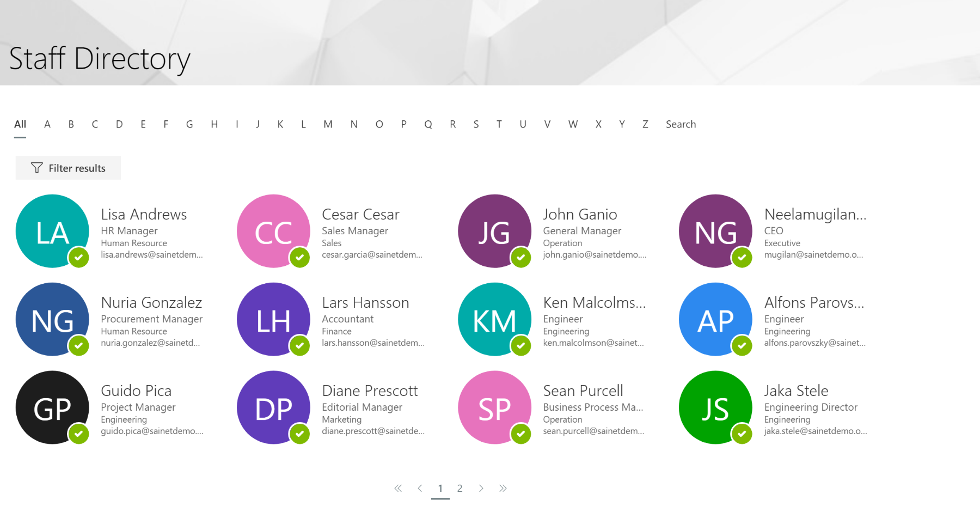Go to the next page chevron
This screenshot has width=980, height=512.
click(481, 488)
